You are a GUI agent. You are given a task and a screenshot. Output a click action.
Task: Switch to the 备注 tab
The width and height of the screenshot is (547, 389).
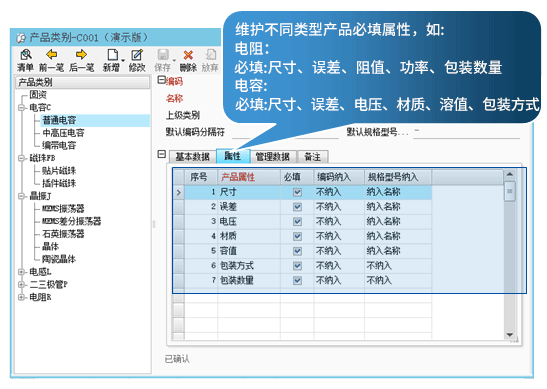tap(312, 157)
